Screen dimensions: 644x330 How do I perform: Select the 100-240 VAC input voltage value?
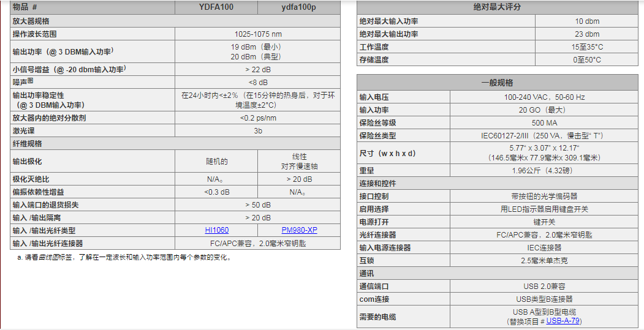click(x=544, y=97)
